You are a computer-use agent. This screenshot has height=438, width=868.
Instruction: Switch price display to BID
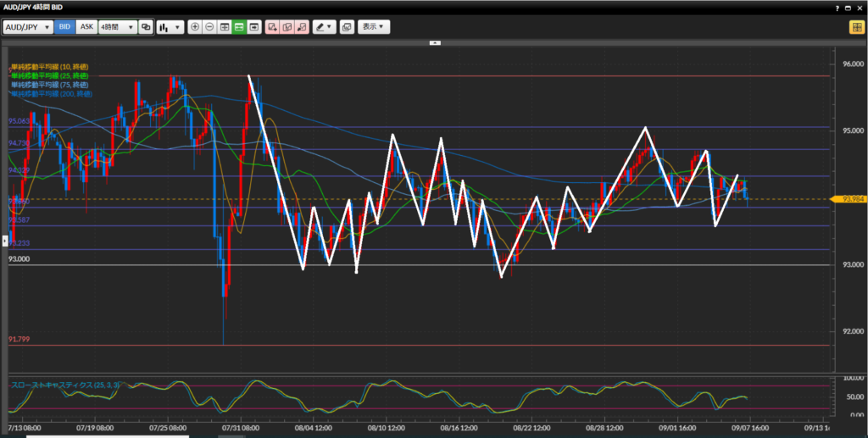[64, 27]
